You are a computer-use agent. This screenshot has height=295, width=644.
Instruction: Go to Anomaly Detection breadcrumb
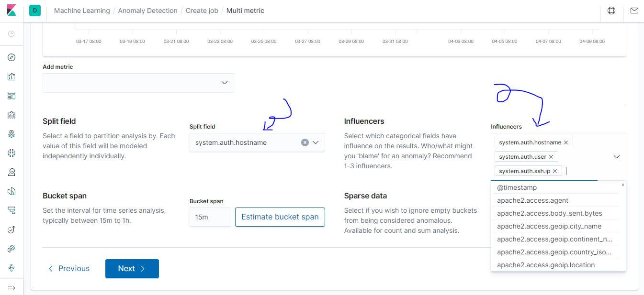(147, 10)
